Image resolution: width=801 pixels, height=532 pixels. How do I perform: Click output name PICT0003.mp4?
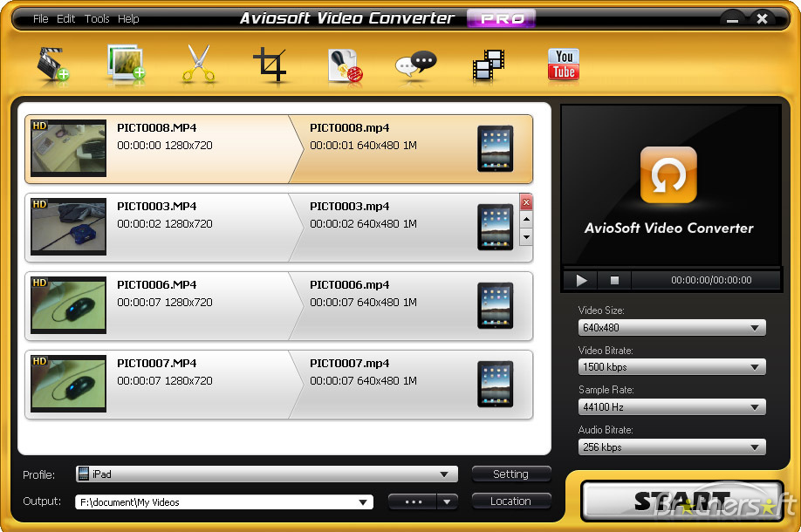point(349,207)
